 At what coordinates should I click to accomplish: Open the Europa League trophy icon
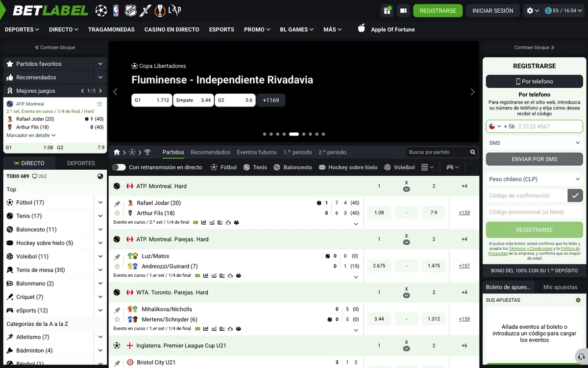pos(159,10)
